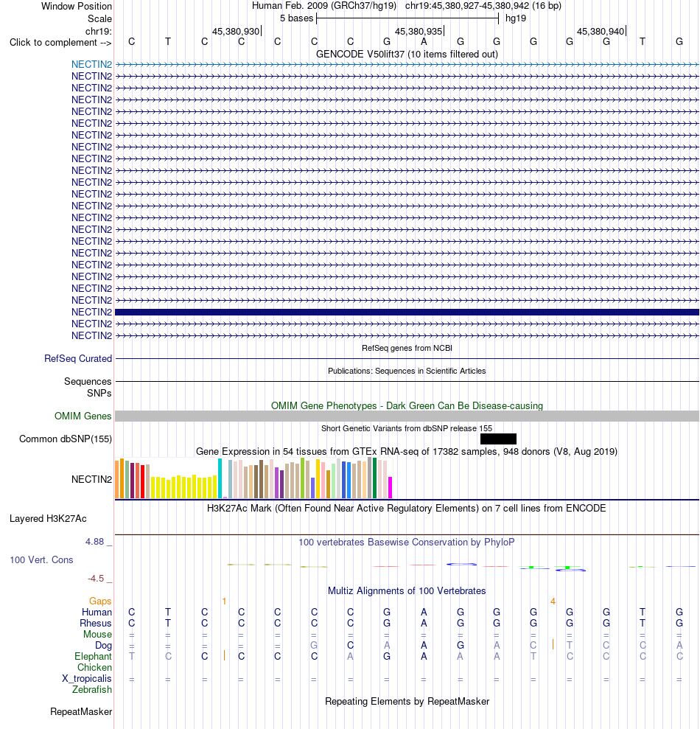Open the 'Multiz Alignments of 100 Vertebrates' title

tap(407, 590)
